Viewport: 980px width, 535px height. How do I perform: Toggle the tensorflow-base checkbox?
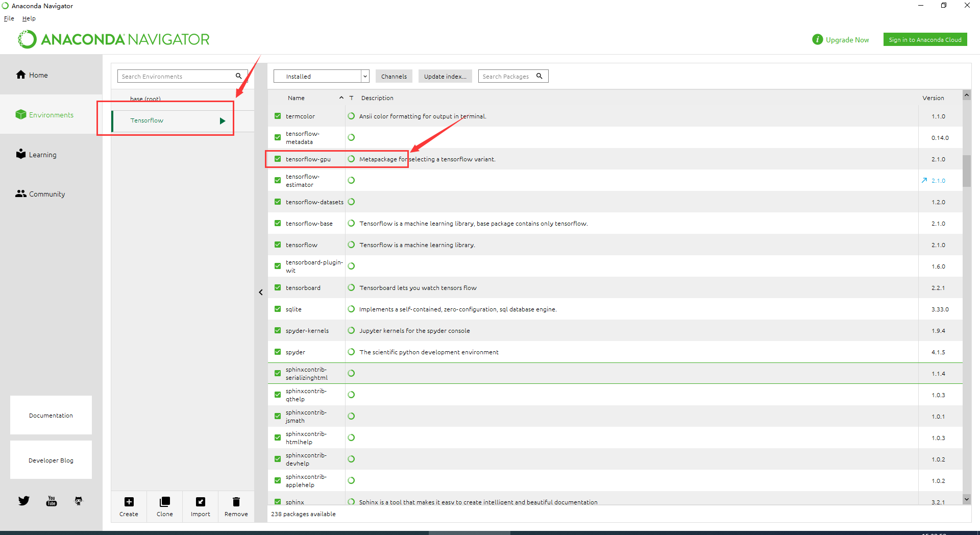[x=278, y=223]
